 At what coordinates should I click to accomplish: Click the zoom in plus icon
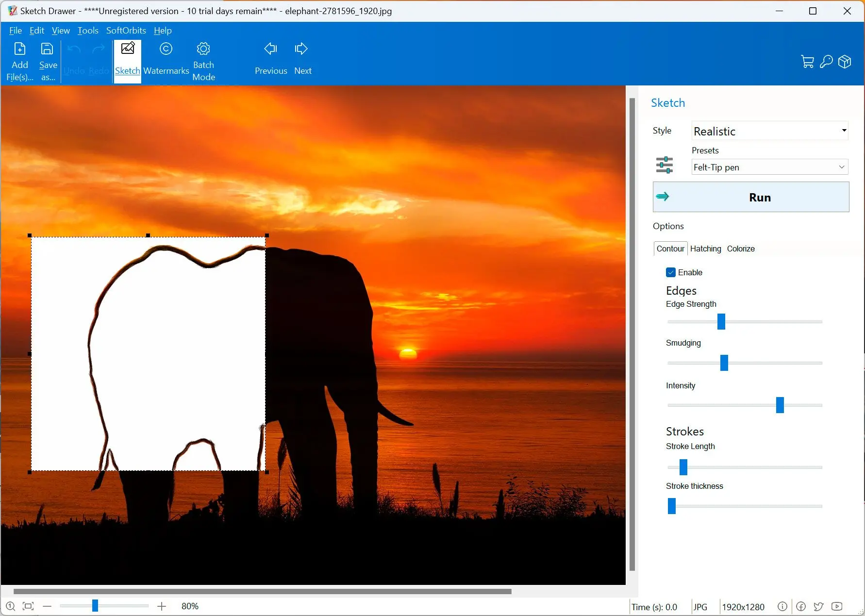pyautogui.click(x=162, y=606)
